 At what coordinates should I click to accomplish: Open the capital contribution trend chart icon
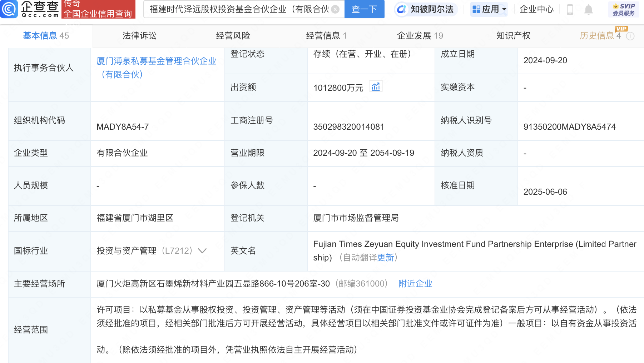click(x=376, y=86)
